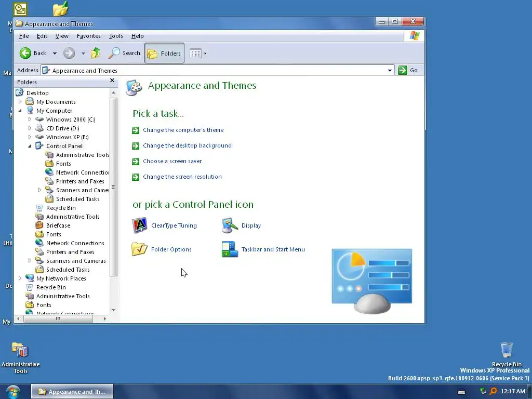532x399 pixels.
Task: Open the Display control panel icon
Action: (241, 225)
